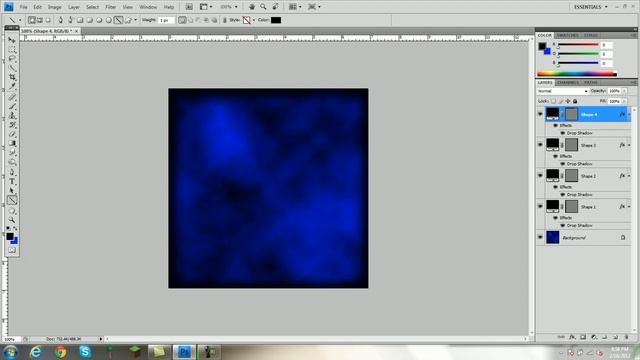Open the Layer menu

pos(74,7)
